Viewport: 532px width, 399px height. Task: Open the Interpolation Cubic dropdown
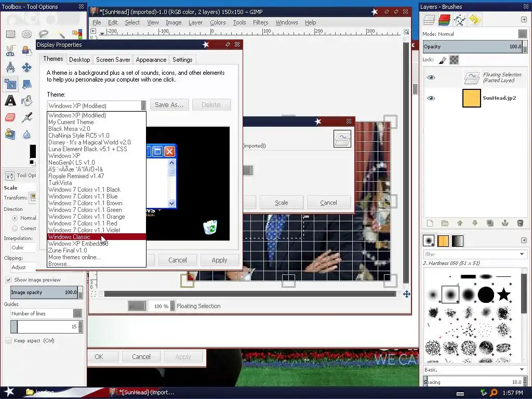[23, 248]
